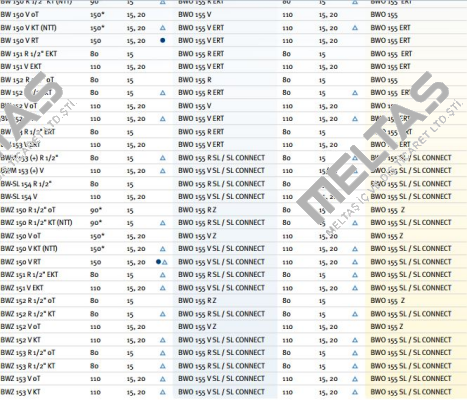Click the left triangle icon in BWZ 151 V EKT row
Screen dimensions: 467x400
(x=162, y=288)
